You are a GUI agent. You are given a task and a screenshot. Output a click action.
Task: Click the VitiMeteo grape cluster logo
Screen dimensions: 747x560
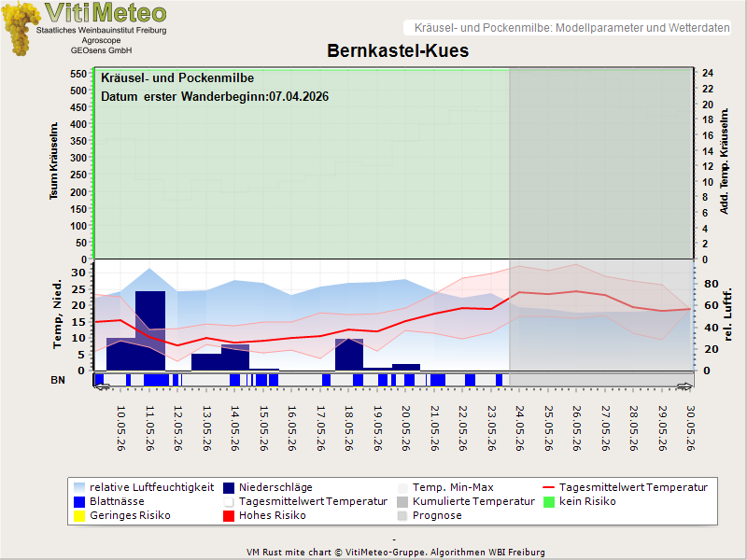20,29
